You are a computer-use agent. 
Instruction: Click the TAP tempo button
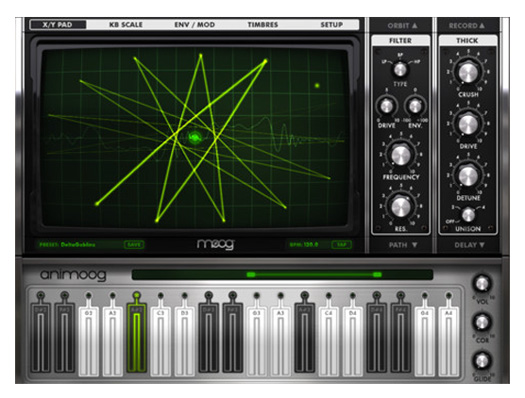click(x=342, y=245)
